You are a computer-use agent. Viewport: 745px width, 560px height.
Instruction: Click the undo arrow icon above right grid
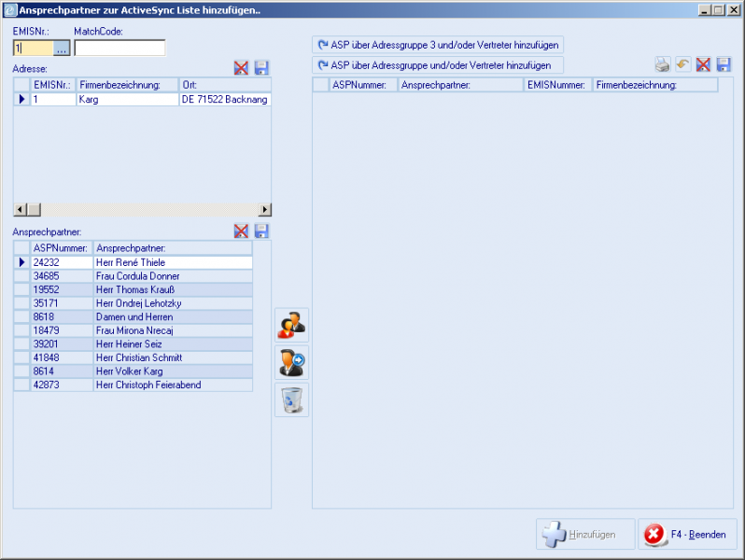pos(682,64)
